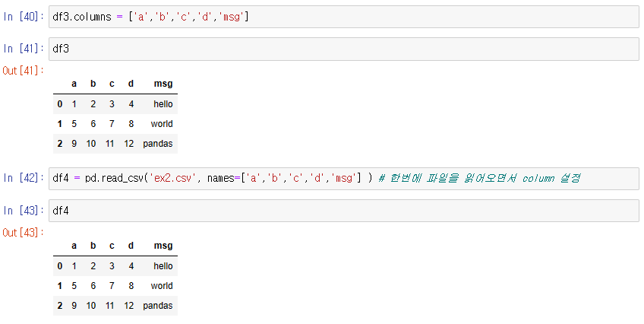Click column header d in Out[43] table
This screenshot has width=644, height=324.
coord(131,246)
